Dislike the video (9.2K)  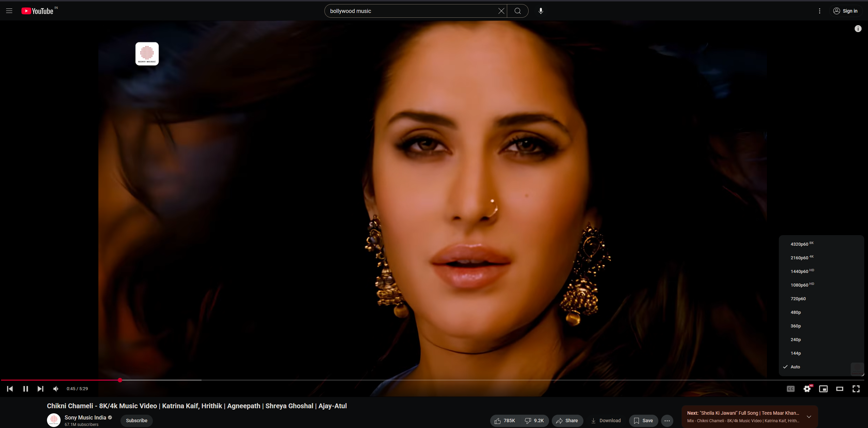(x=534, y=421)
